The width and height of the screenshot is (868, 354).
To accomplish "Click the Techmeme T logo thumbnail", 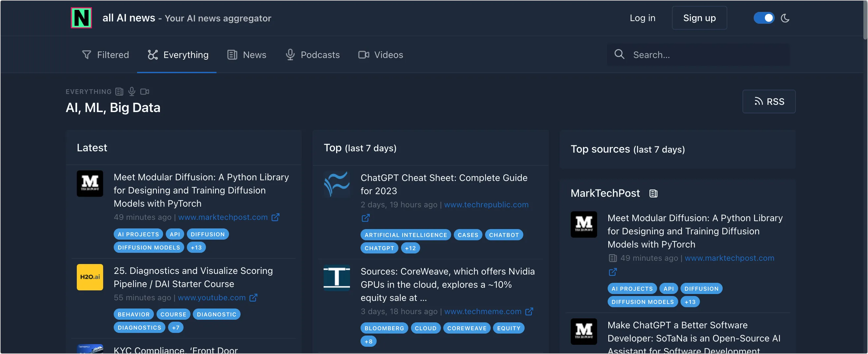I will 337,278.
